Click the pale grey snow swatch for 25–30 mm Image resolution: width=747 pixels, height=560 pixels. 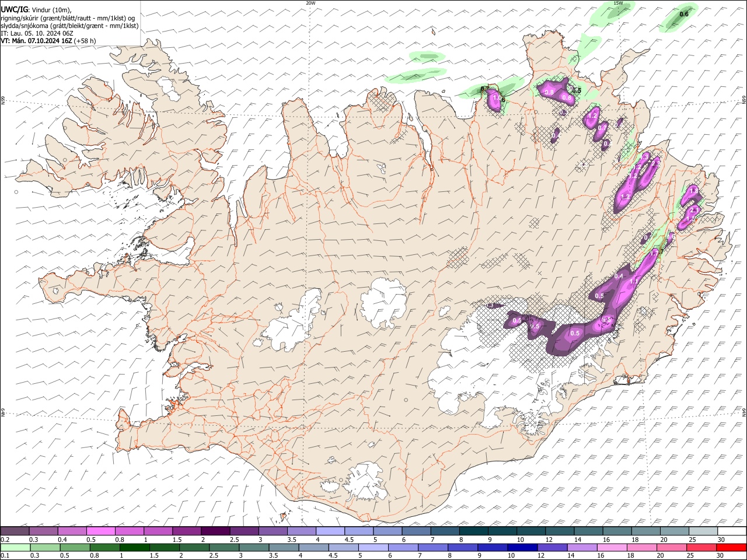click(x=703, y=531)
